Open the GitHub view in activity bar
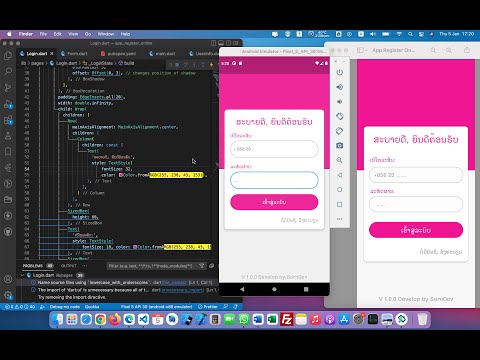Viewport: 480px width, 360px height. 8,232
